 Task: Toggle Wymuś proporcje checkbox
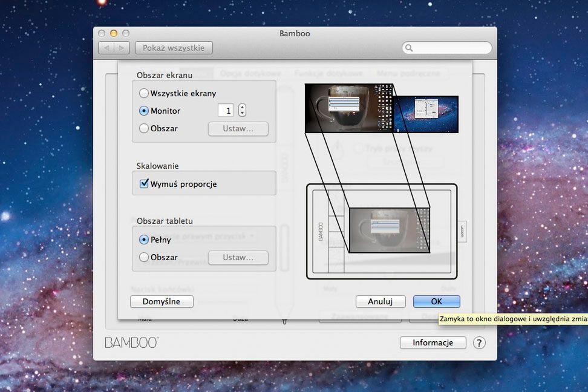[144, 183]
